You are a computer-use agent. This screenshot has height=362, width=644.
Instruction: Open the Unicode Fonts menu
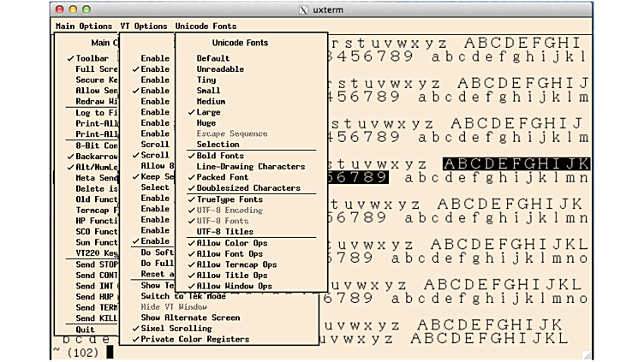(x=206, y=27)
